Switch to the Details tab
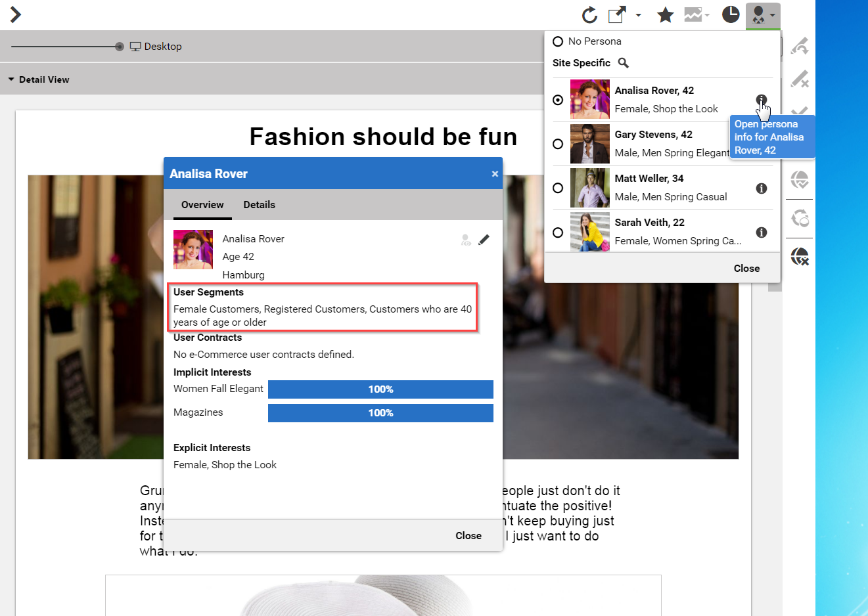The image size is (868, 616). [x=259, y=204]
